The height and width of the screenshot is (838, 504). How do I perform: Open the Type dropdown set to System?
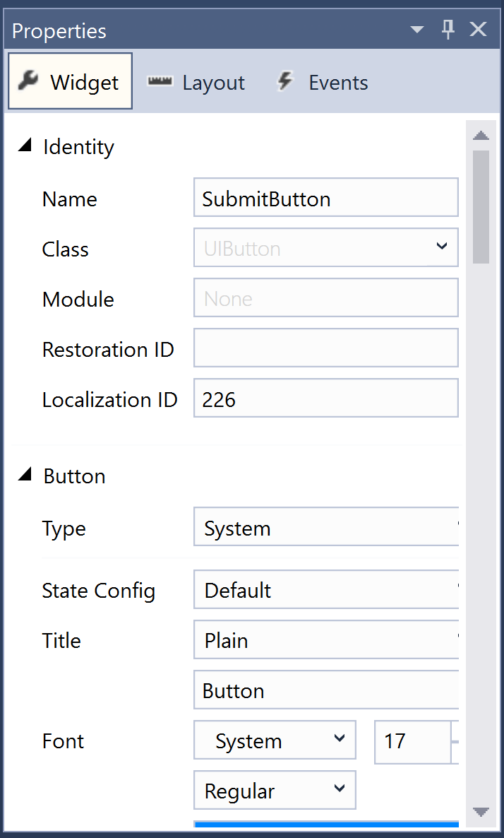click(326, 527)
